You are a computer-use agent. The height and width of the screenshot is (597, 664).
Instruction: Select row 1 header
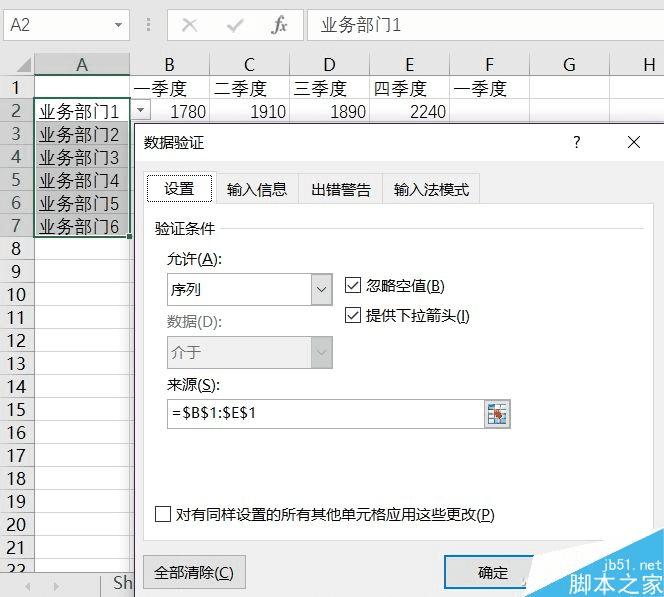[x=16, y=88]
